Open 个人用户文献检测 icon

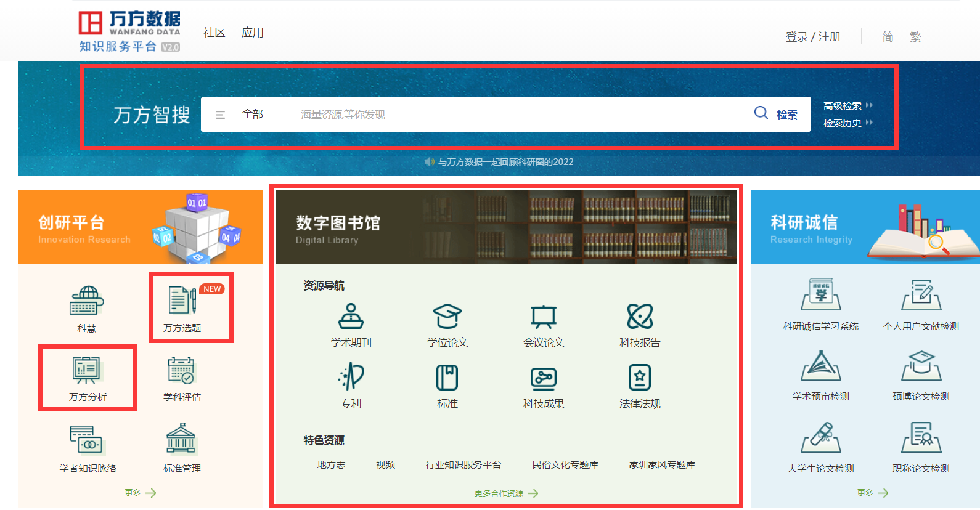(921, 294)
